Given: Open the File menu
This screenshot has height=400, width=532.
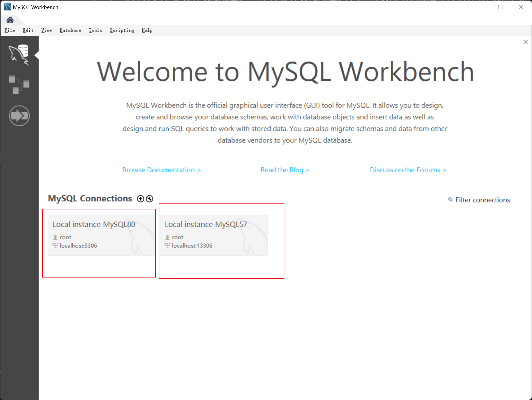Looking at the screenshot, I should [x=10, y=30].
